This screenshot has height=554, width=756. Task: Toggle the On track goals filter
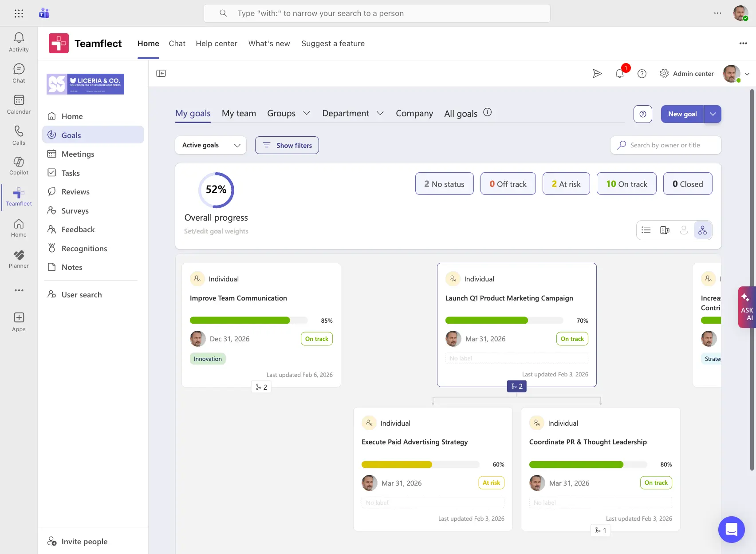(626, 183)
